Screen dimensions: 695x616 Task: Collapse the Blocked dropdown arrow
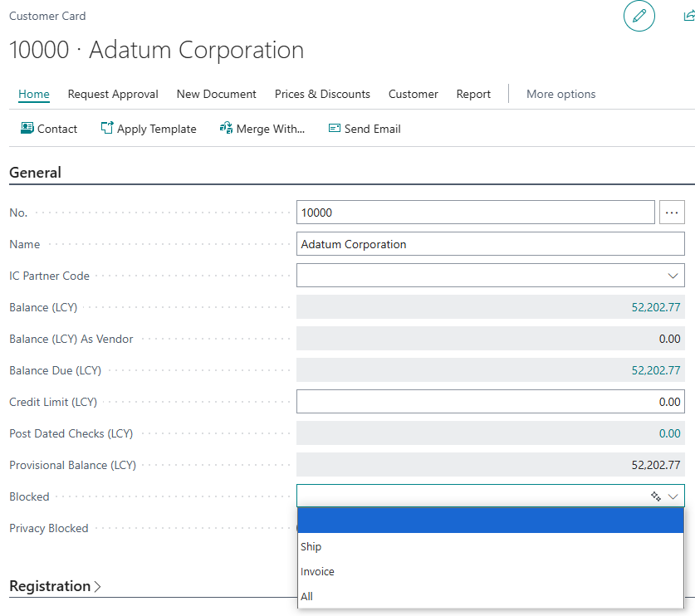point(673,496)
